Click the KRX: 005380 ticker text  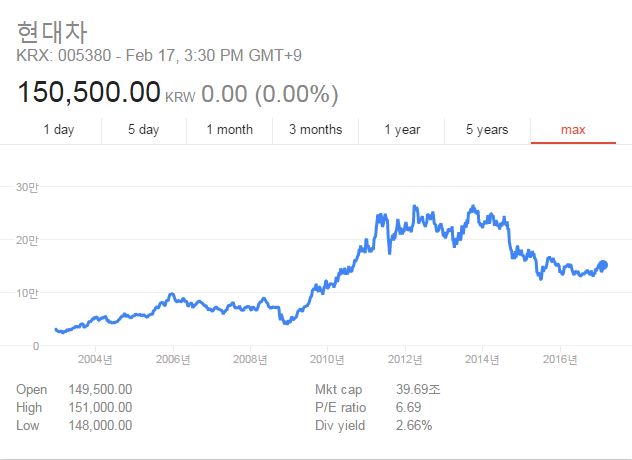pyautogui.click(x=63, y=56)
